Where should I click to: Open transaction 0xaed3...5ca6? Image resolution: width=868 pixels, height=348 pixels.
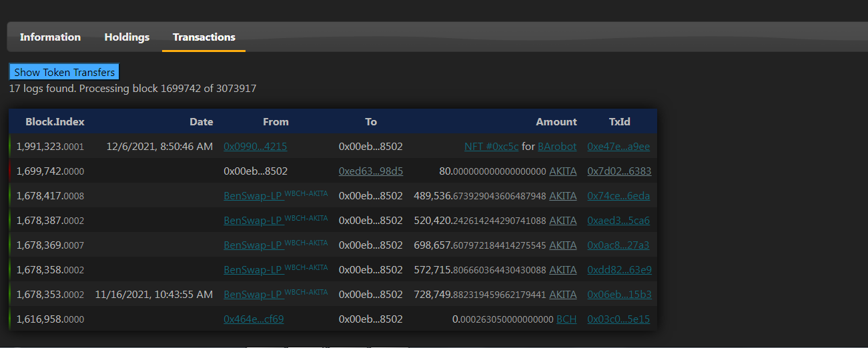pyautogui.click(x=618, y=220)
